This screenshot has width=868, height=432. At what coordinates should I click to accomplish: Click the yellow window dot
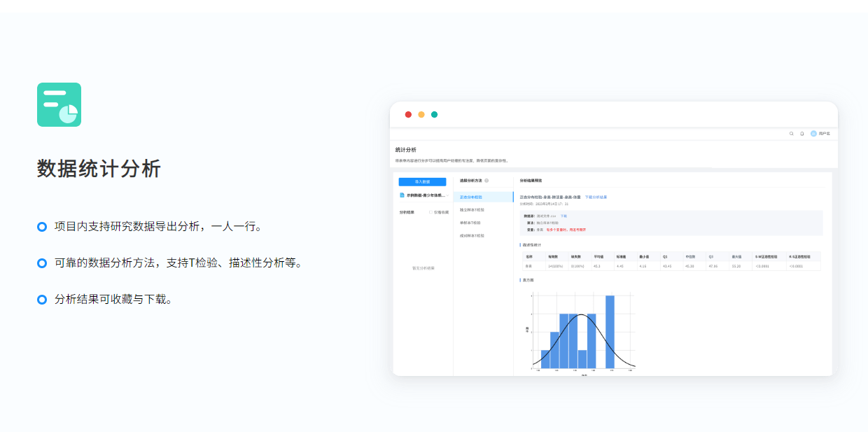point(421,114)
